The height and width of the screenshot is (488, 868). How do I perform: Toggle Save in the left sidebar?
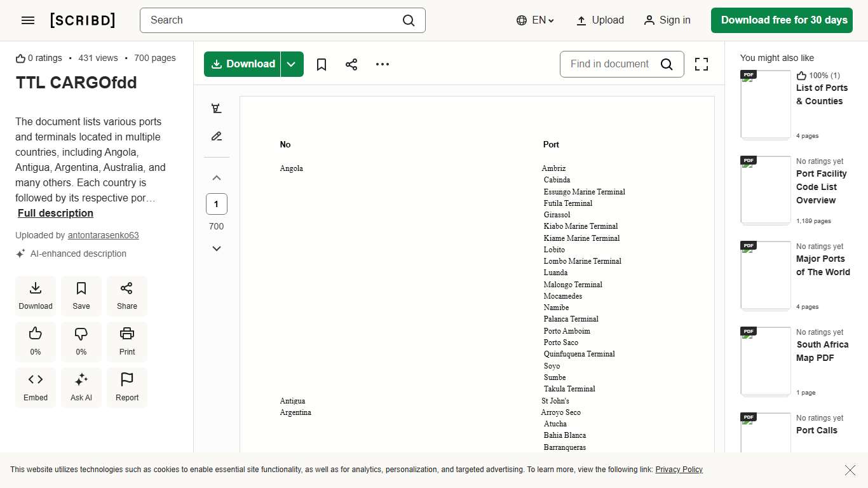click(x=81, y=295)
